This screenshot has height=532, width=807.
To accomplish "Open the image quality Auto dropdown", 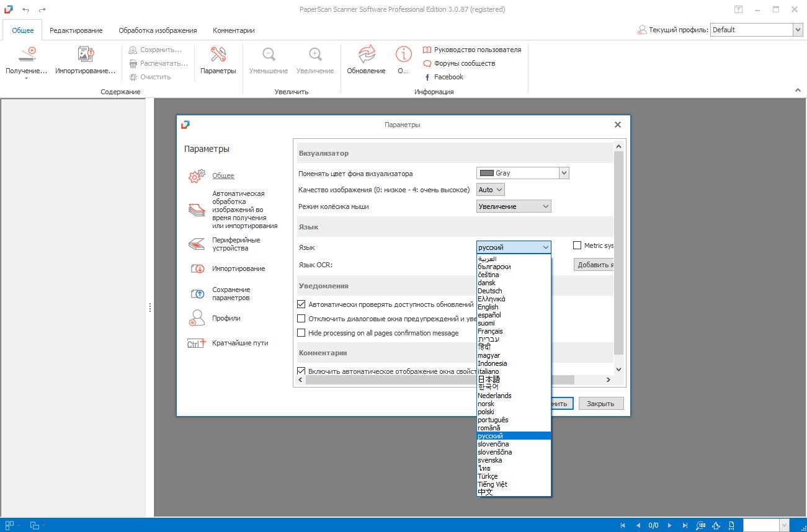I will 491,190.
